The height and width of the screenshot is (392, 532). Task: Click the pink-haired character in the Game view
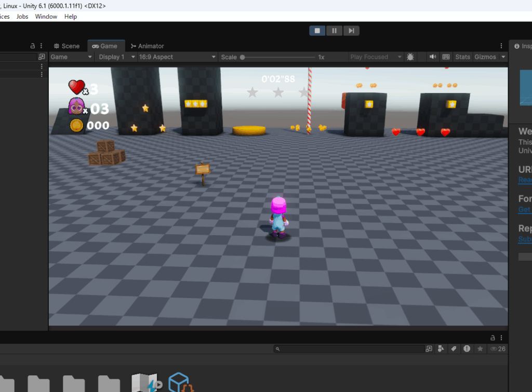pos(279,217)
